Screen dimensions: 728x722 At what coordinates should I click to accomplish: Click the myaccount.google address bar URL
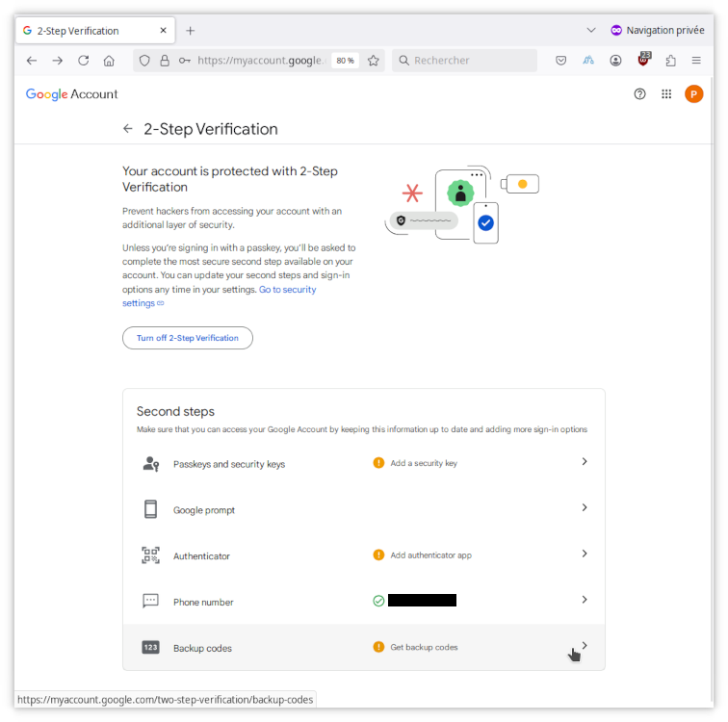click(260, 61)
